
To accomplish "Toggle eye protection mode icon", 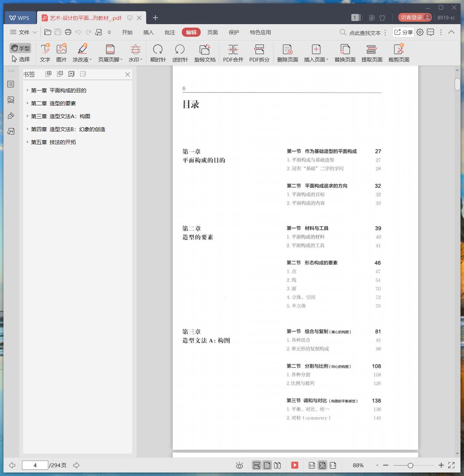I will pos(240,465).
